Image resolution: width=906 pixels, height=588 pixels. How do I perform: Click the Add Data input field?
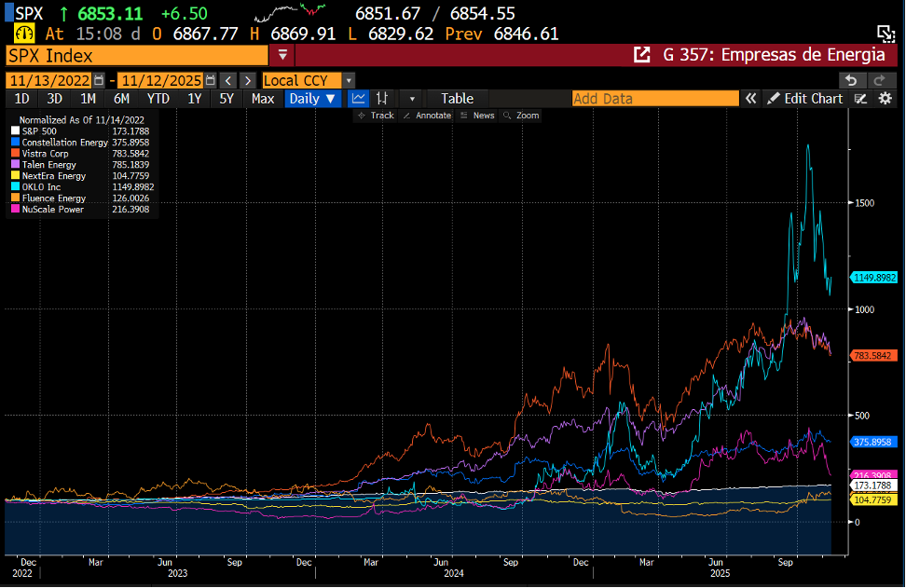click(655, 99)
